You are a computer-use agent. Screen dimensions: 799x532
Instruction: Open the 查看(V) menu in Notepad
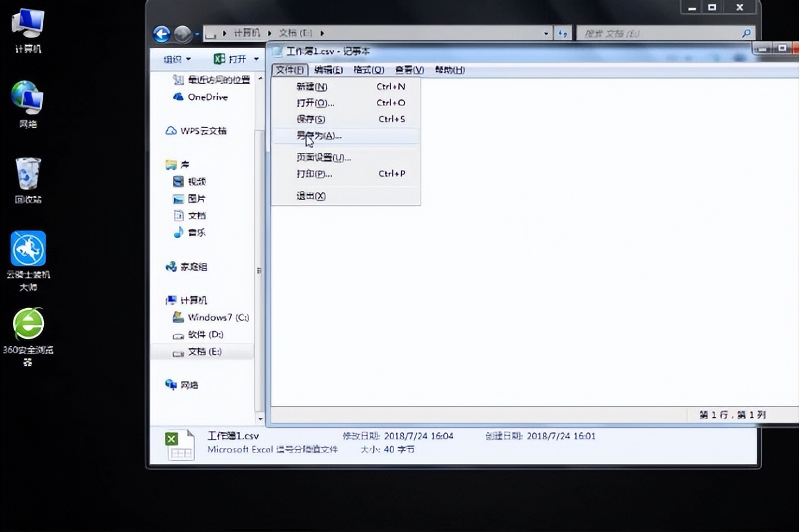tap(409, 70)
